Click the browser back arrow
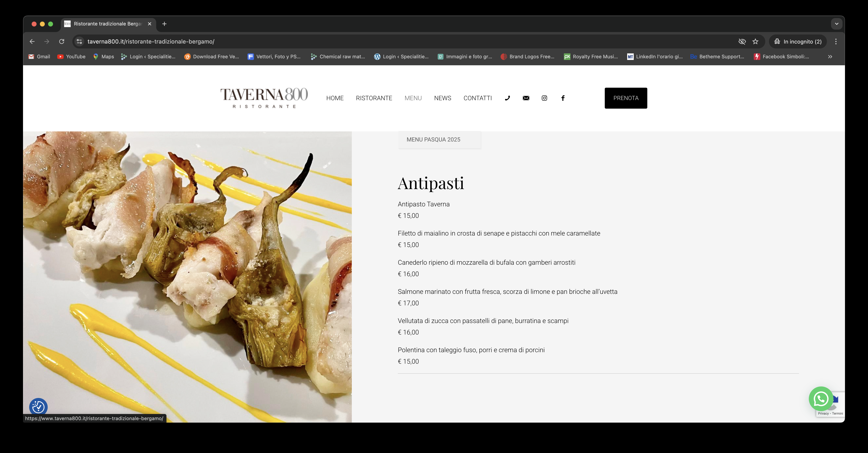This screenshot has height=453, width=868. click(x=32, y=41)
